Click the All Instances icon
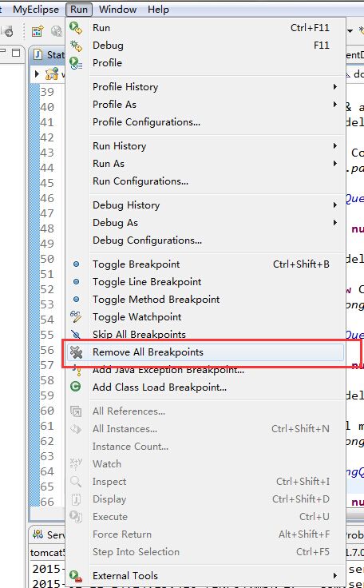The image size is (364, 588). [x=76, y=429]
